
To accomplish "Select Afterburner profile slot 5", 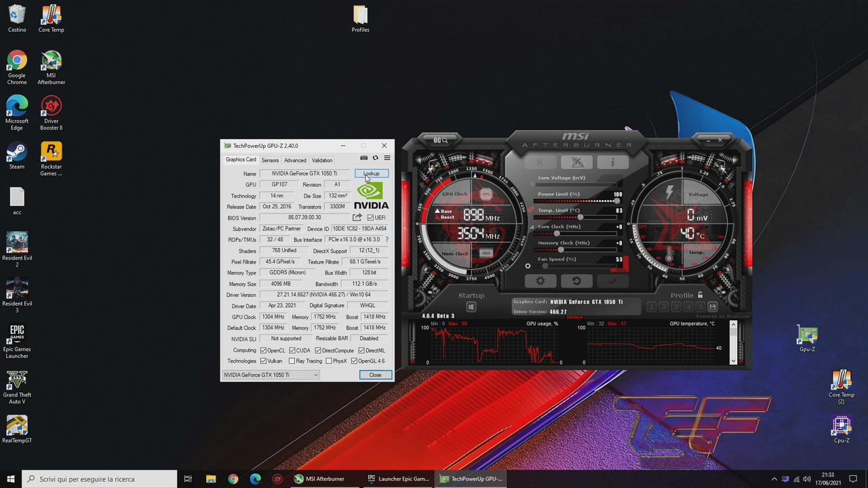I will [701, 307].
